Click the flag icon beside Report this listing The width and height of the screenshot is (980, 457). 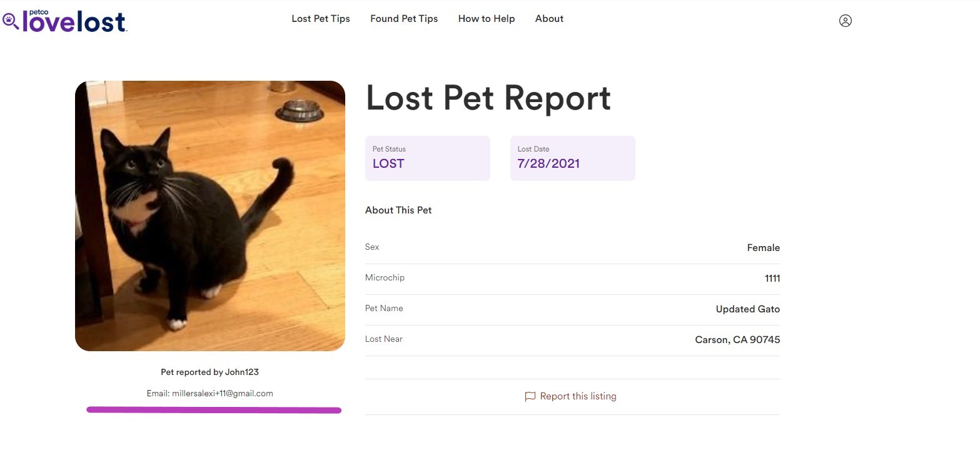[x=530, y=397]
